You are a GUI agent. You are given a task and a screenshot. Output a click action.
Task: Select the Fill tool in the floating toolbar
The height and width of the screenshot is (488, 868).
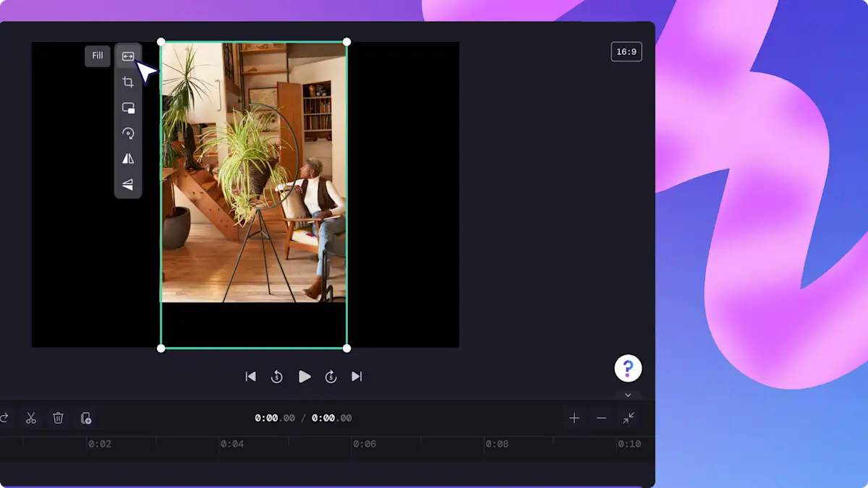click(x=127, y=56)
